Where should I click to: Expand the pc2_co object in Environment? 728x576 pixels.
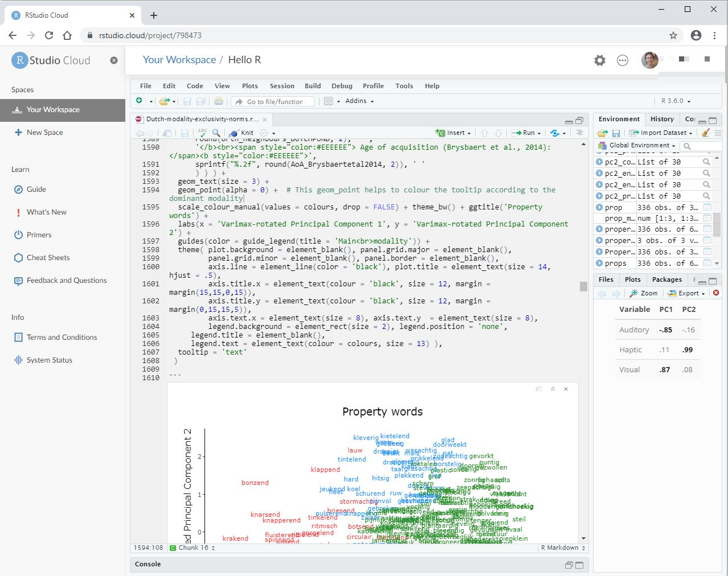pyautogui.click(x=599, y=162)
